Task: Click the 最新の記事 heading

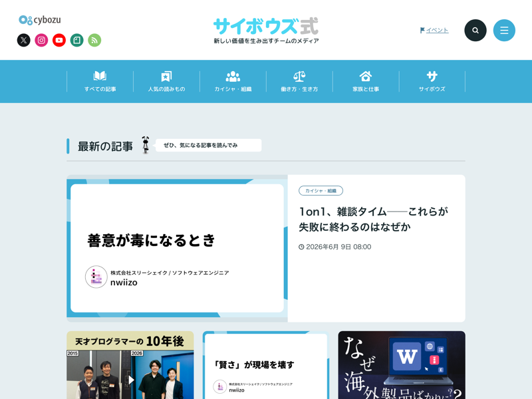Action: click(x=105, y=146)
